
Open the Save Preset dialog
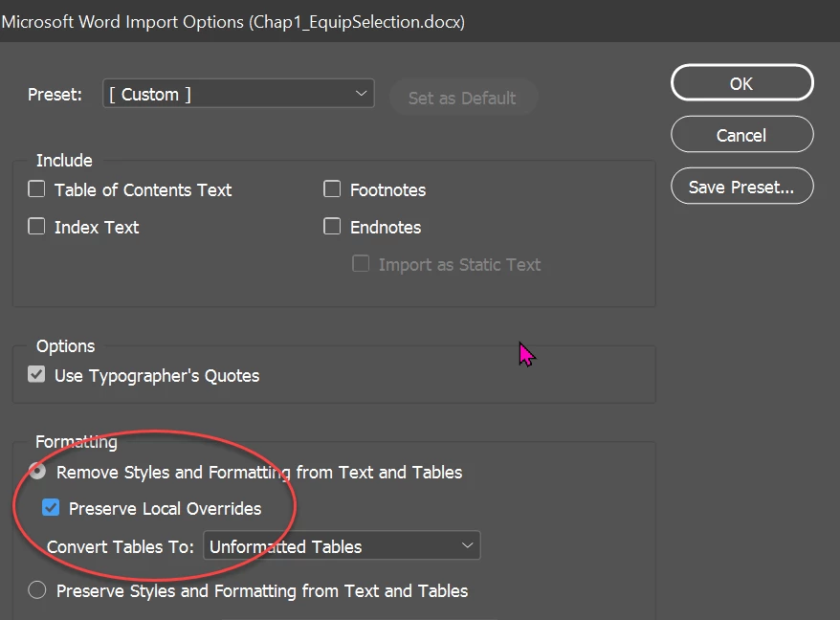click(x=742, y=187)
